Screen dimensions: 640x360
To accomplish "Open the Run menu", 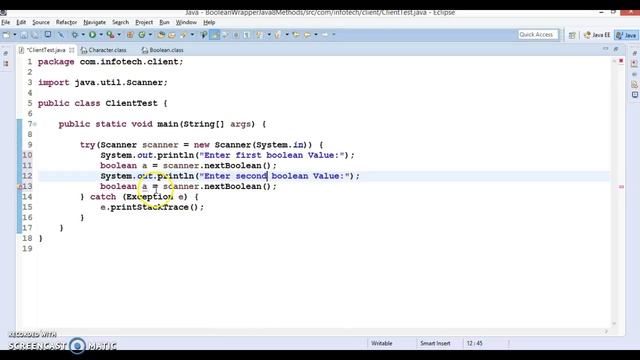I will pyautogui.click(x=164, y=22).
